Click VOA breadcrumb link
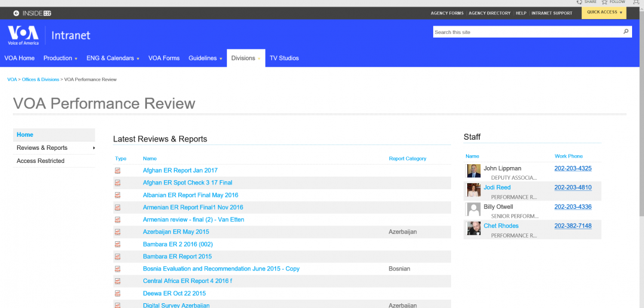The image size is (644, 308). click(12, 79)
